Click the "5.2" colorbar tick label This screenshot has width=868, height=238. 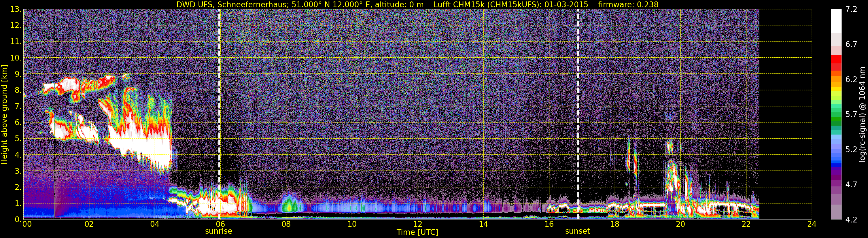coord(851,150)
